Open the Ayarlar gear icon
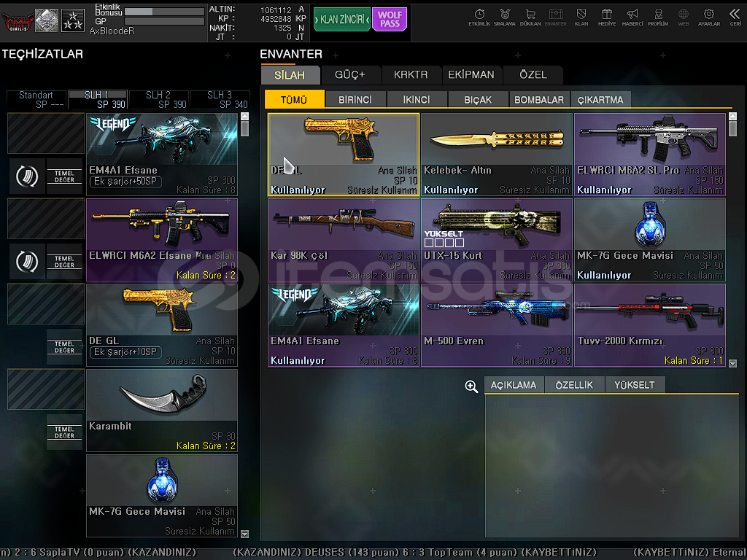Viewport: 747px width, 560px height. pyautogui.click(x=709, y=17)
